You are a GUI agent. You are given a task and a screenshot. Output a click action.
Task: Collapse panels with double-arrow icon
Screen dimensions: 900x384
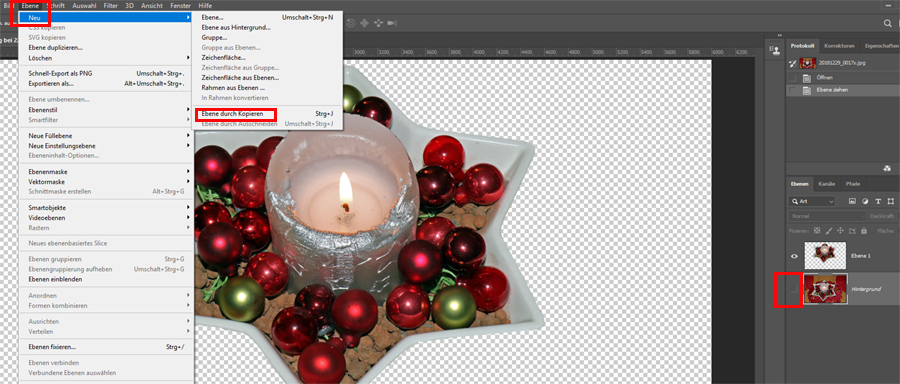[x=779, y=36]
